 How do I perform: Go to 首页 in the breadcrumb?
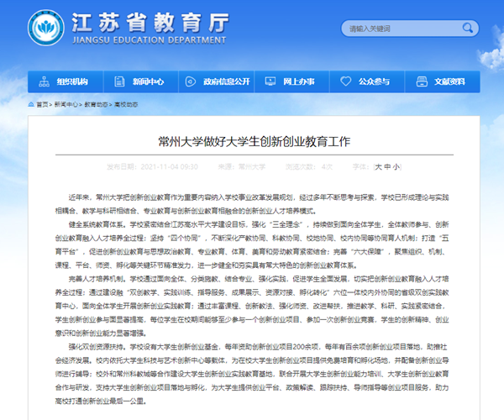pyautogui.click(x=42, y=105)
